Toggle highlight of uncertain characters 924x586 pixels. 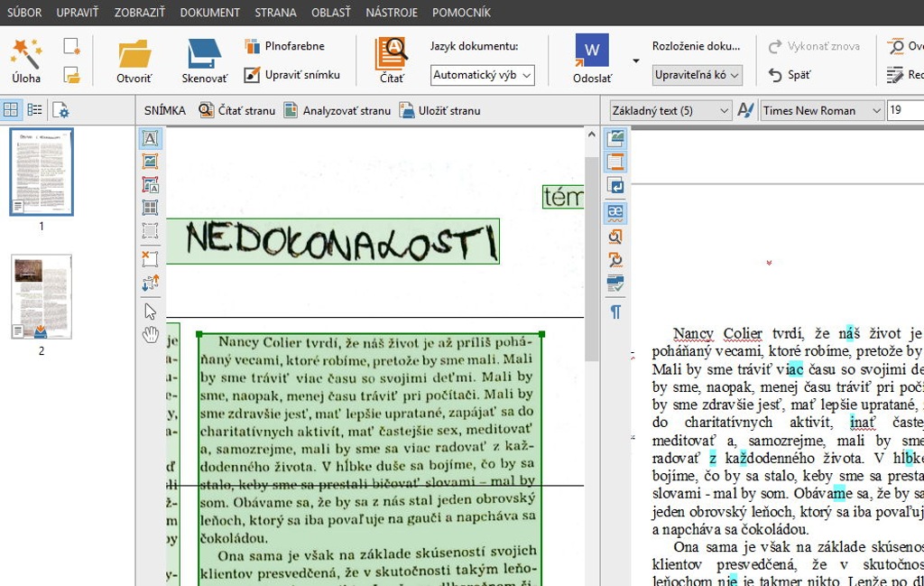(x=615, y=211)
